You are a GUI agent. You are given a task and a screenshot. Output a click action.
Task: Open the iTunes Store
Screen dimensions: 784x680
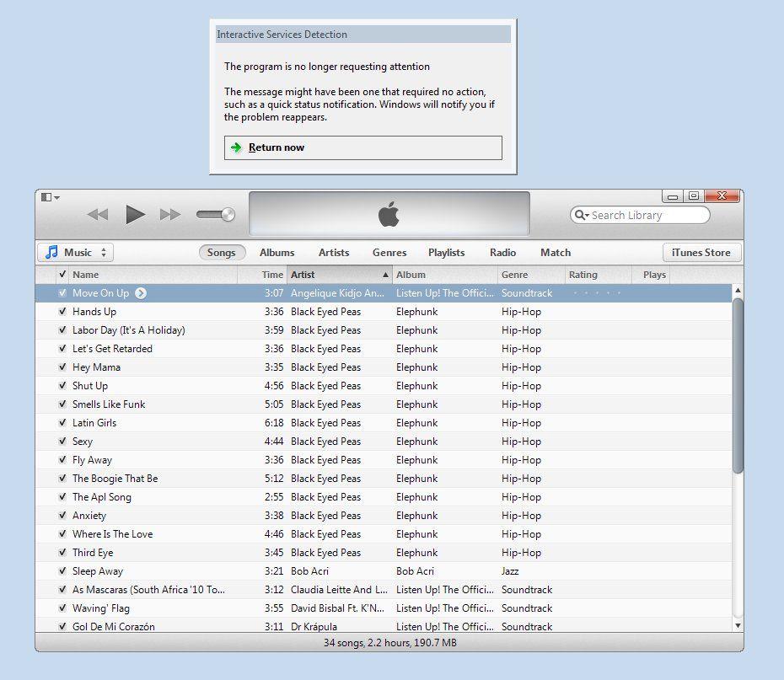click(701, 252)
